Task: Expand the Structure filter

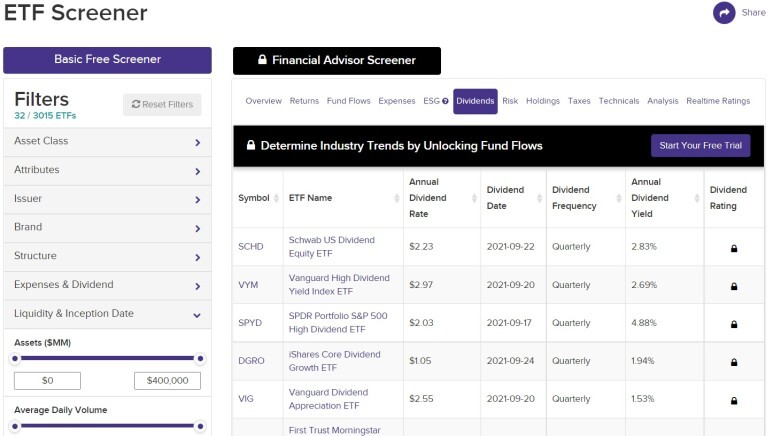Action: [x=107, y=256]
